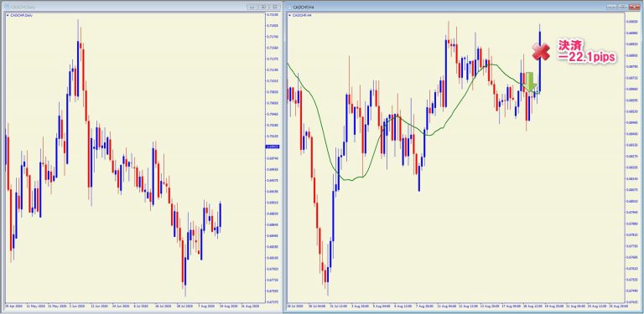The width and height of the screenshot is (644, 314).
Task: Expand the triangle beside CADCHF,Daily chart label
Action: (x=8, y=15)
